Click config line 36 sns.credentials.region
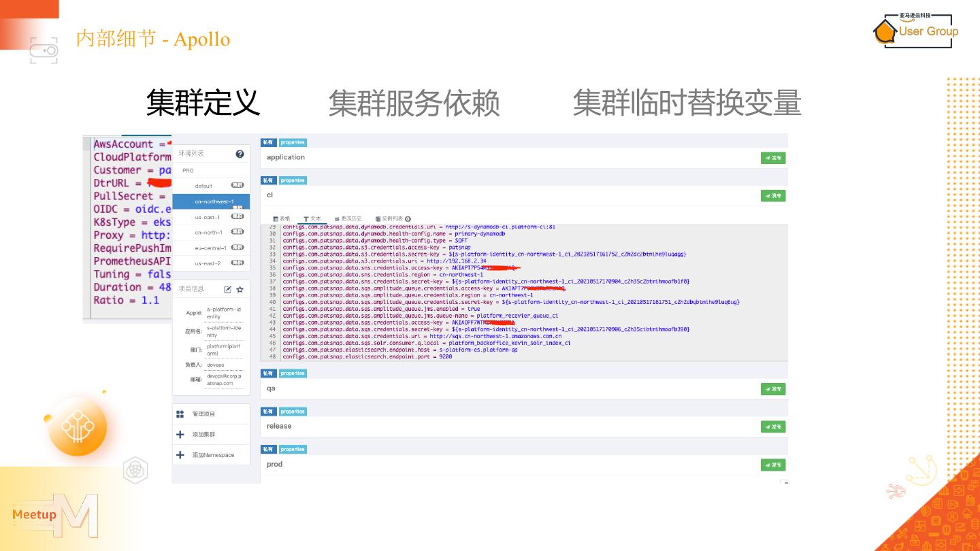Image resolution: width=980 pixels, height=551 pixels. point(382,274)
